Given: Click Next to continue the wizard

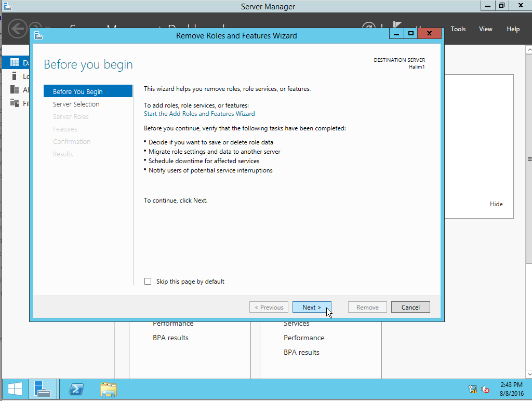Looking at the screenshot, I should [x=312, y=306].
